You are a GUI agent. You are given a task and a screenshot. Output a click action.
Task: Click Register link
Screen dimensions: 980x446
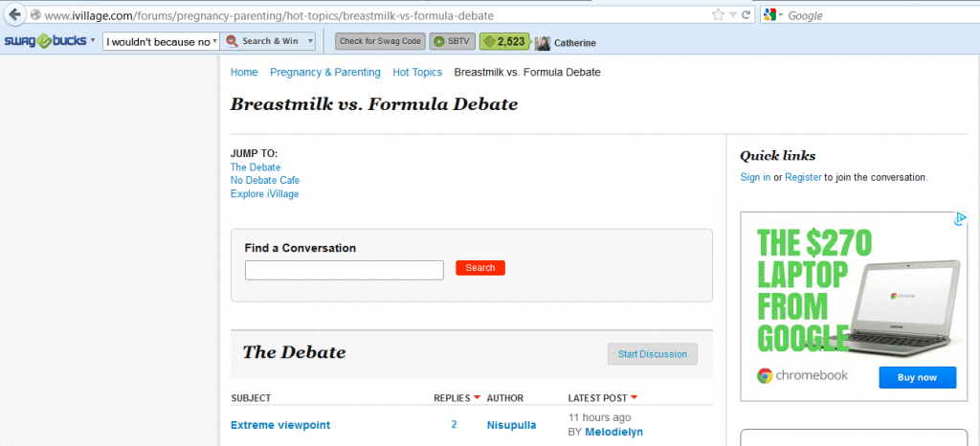[x=803, y=177]
